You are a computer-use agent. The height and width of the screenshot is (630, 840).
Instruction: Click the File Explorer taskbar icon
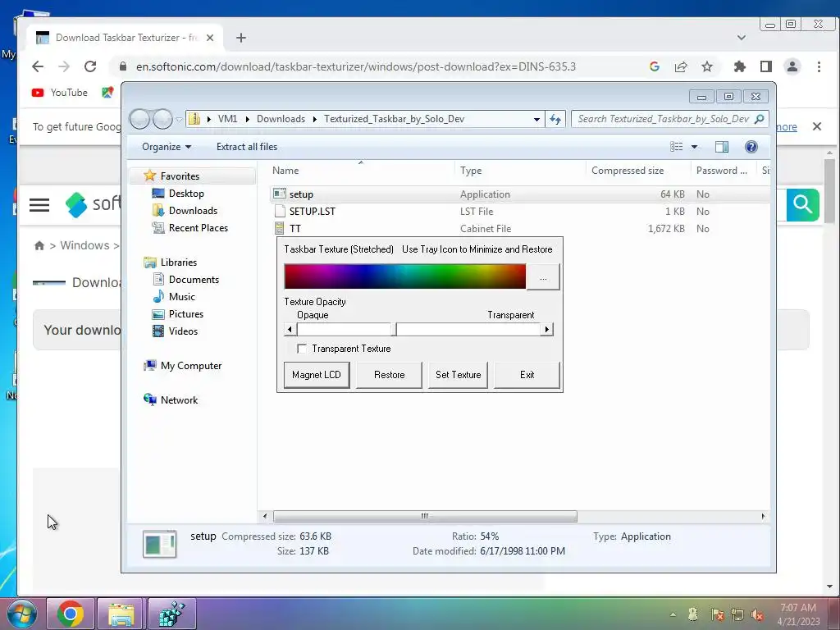(121, 614)
